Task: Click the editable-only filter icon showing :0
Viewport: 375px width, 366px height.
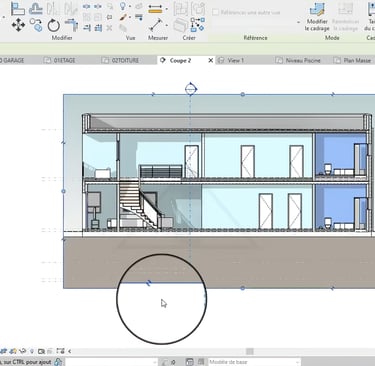Action: 168,362
